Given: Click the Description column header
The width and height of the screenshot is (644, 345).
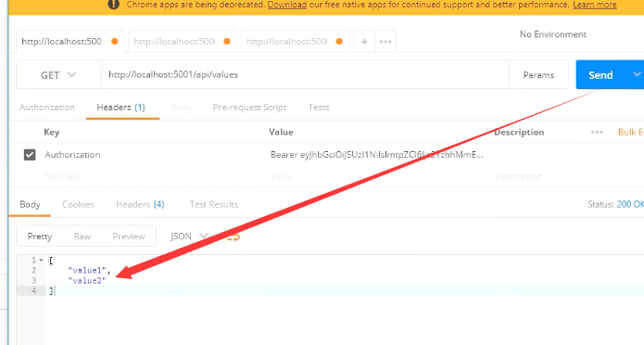Looking at the screenshot, I should (x=519, y=132).
